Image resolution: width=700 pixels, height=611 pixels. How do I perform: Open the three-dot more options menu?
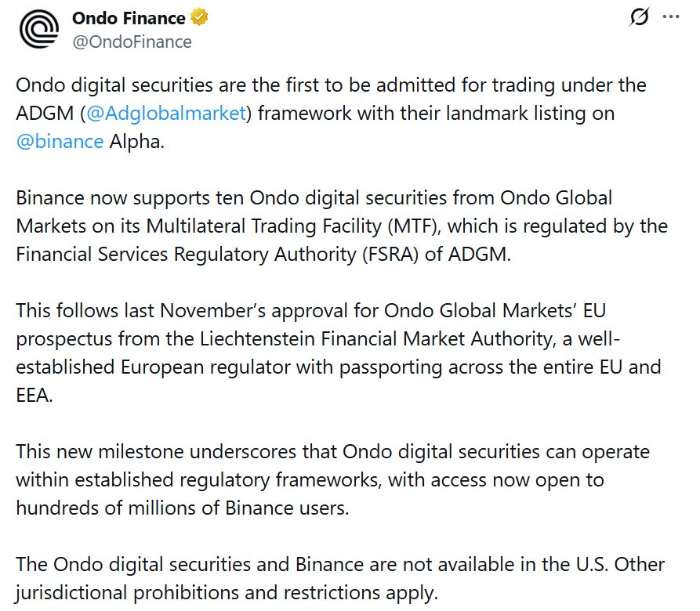tap(672, 17)
